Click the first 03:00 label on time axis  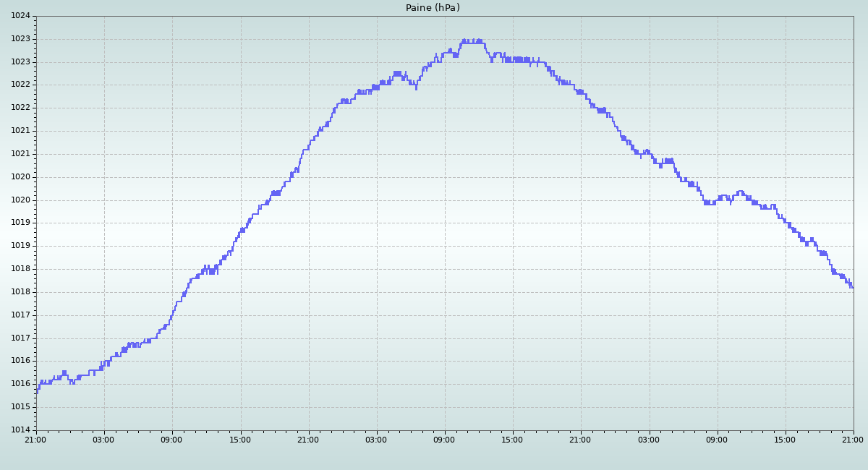click(x=103, y=440)
